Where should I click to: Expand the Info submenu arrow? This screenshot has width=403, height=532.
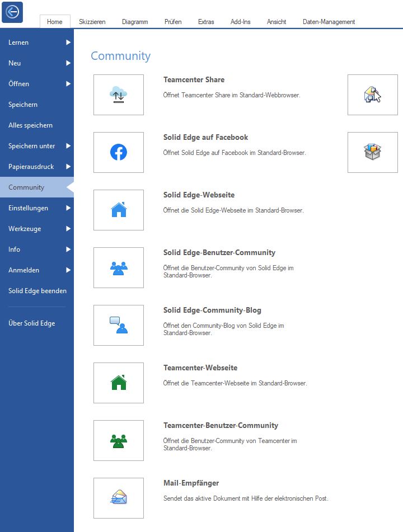click(68, 249)
